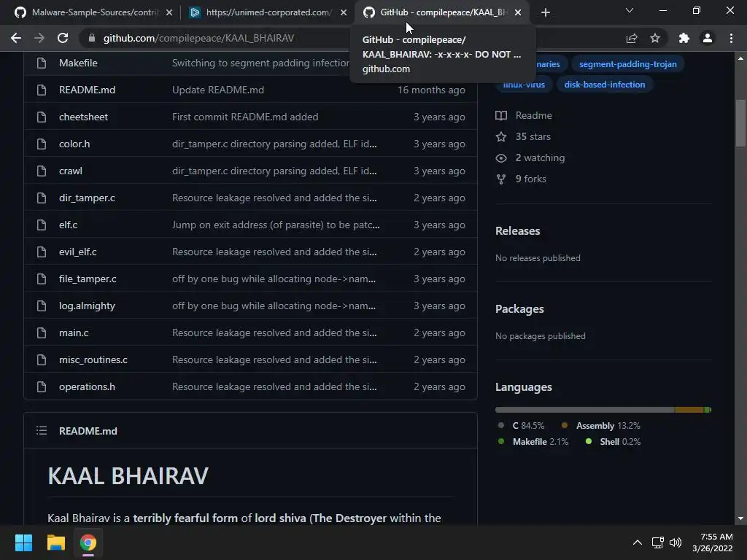The width and height of the screenshot is (747, 560).
Task: Click file icon beside Makefile
Action: (x=42, y=63)
